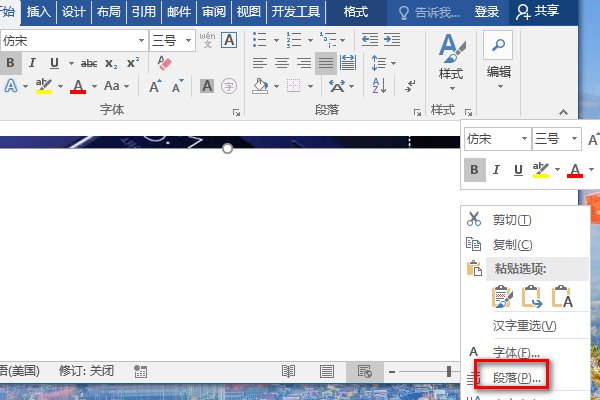Apply strikethrough abc formatting

point(89,64)
